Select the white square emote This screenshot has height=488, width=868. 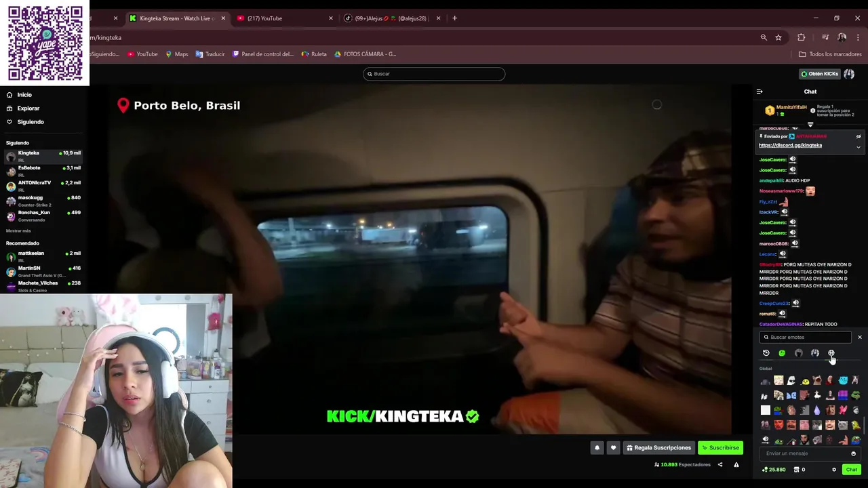coord(766,410)
